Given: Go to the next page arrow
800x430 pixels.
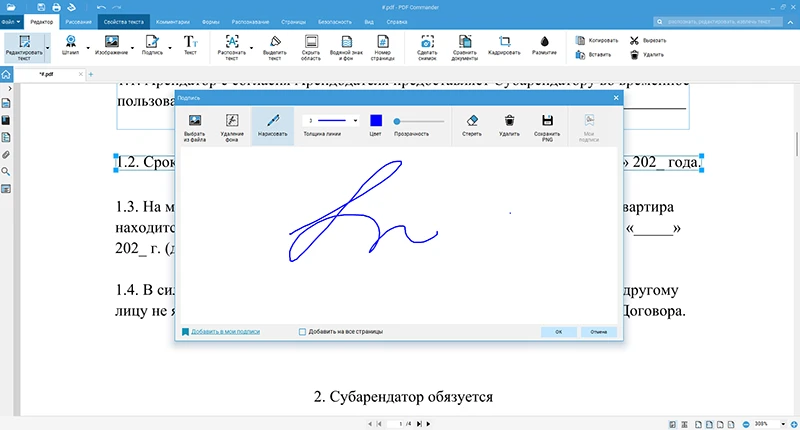Looking at the screenshot, I should click(428, 424).
